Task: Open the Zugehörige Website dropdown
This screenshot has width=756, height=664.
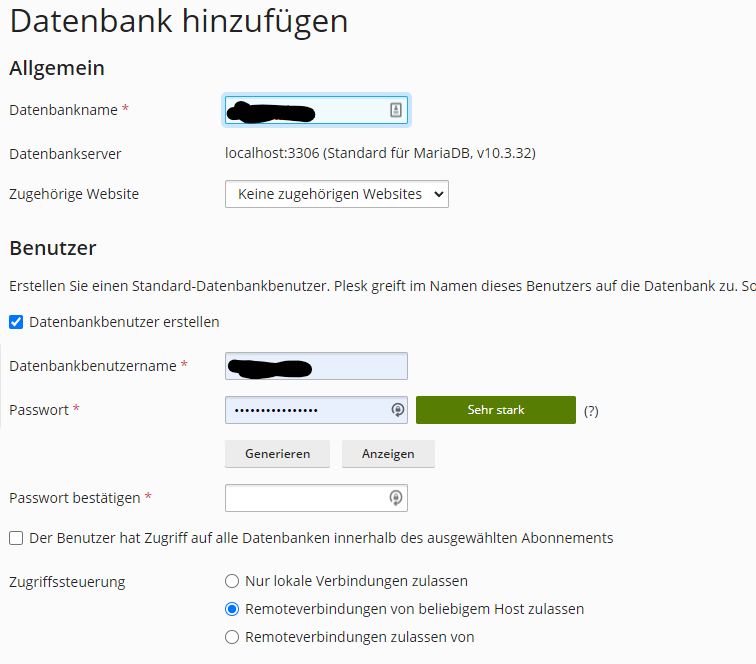Action: pos(336,194)
